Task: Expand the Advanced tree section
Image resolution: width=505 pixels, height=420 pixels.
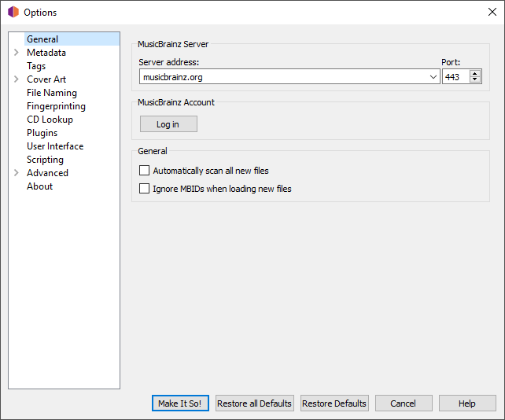Action: (x=17, y=172)
